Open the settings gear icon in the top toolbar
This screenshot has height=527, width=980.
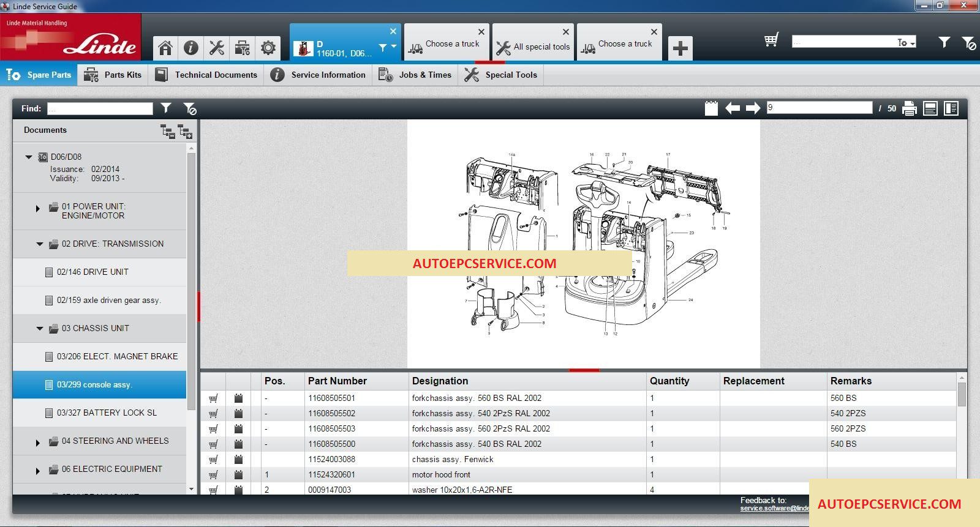pyautogui.click(x=268, y=48)
